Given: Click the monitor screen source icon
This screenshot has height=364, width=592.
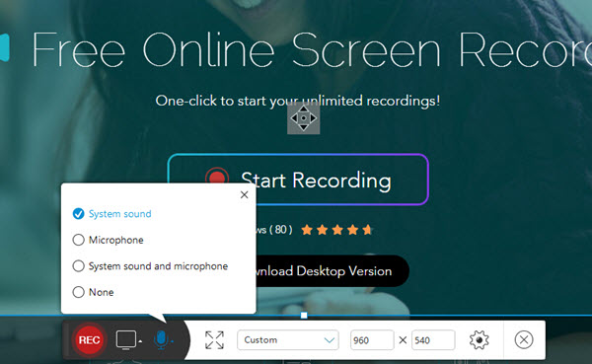Looking at the screenshot, I should [x=126, y=340].
